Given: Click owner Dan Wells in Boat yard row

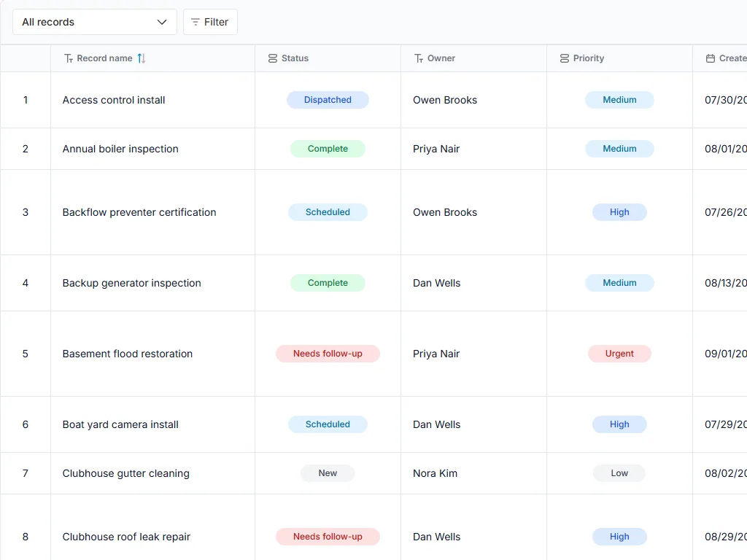Looking at the screenshot, I should 437,424.
